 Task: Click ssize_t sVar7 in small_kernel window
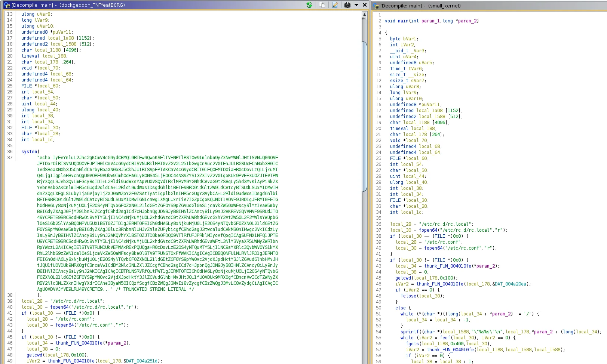(408, 81)
